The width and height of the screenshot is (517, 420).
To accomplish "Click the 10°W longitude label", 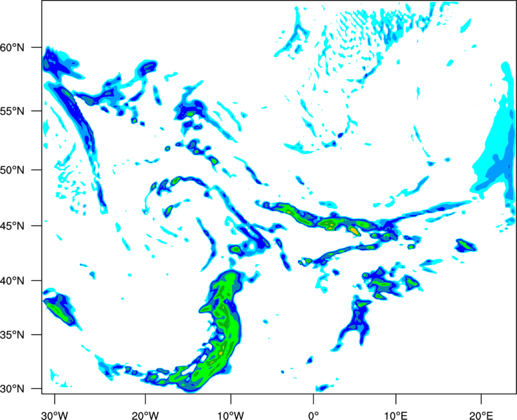I will (231, 415).
